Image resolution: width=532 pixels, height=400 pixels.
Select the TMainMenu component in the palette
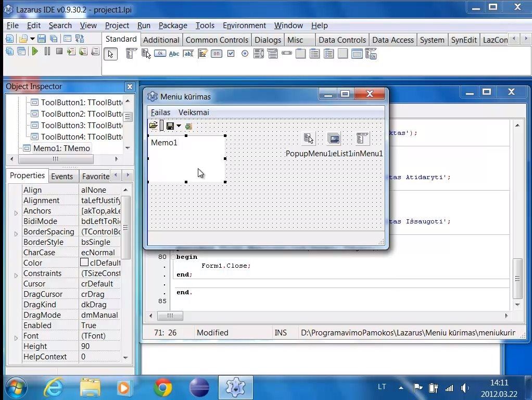pyautogui.click(x=131, y=53)
